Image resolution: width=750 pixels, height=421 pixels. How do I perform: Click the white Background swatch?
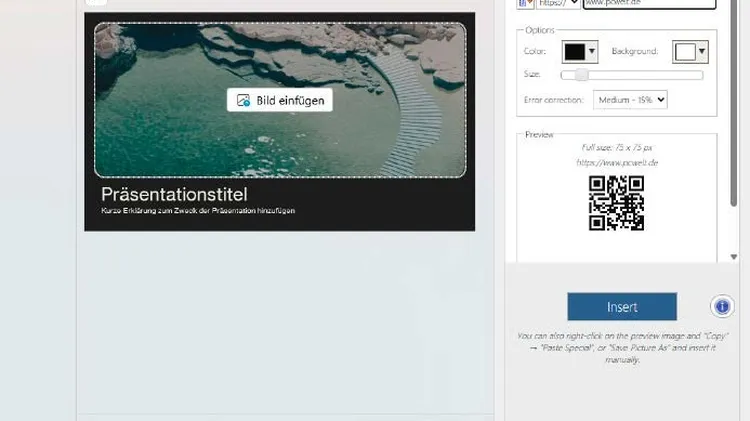[x=684, y=52]
